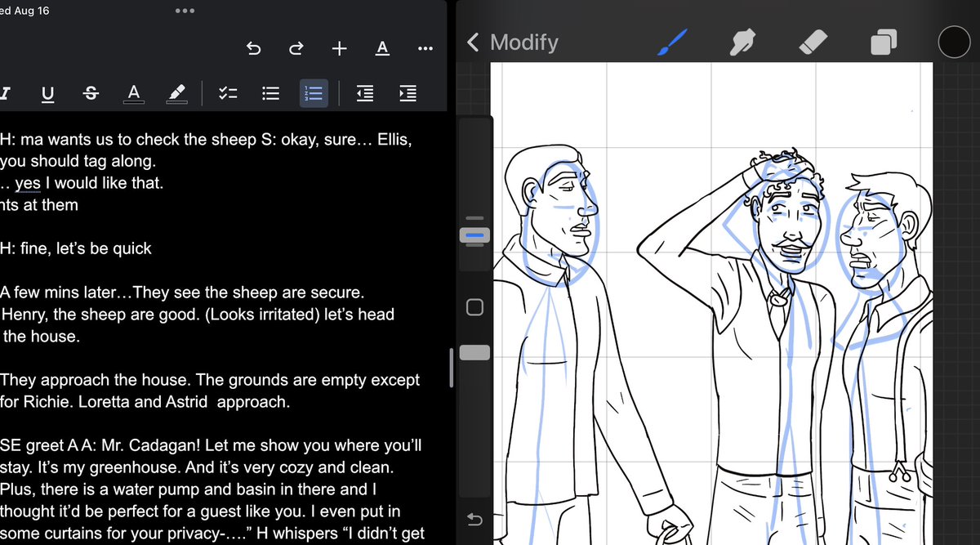Open the Procreate layers panel
Image resolution: width=980 pixels, height=545 pixels.
[884, 42]
